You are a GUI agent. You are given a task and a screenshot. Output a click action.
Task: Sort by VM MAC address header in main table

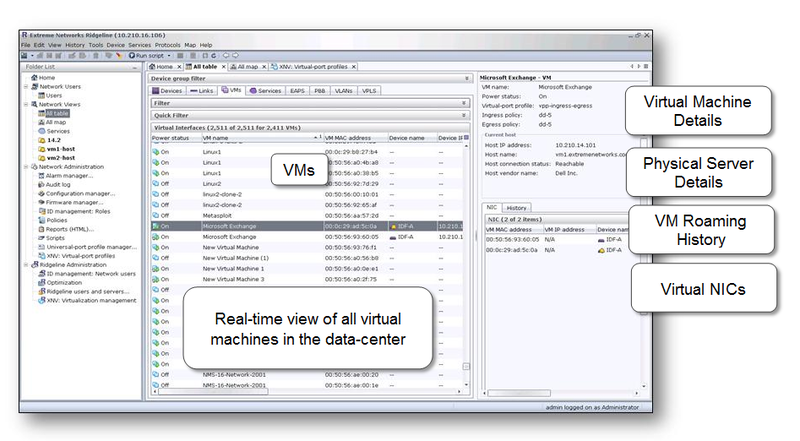point(355,138)
